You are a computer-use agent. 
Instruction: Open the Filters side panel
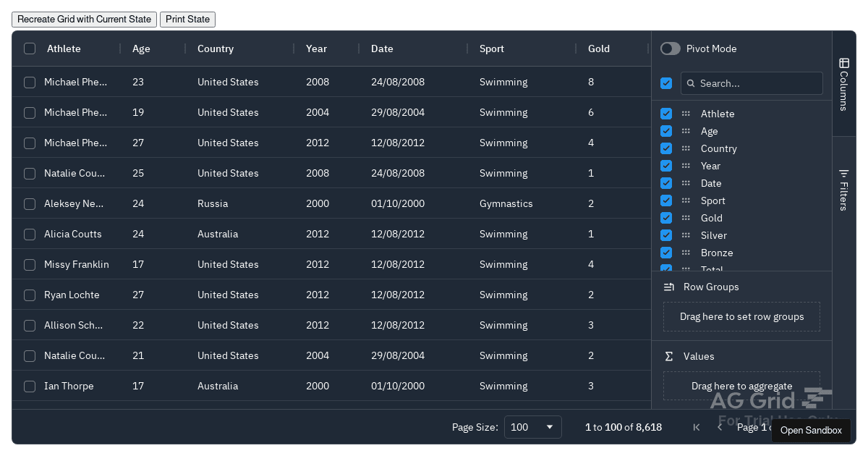click(x=844, y=188)
